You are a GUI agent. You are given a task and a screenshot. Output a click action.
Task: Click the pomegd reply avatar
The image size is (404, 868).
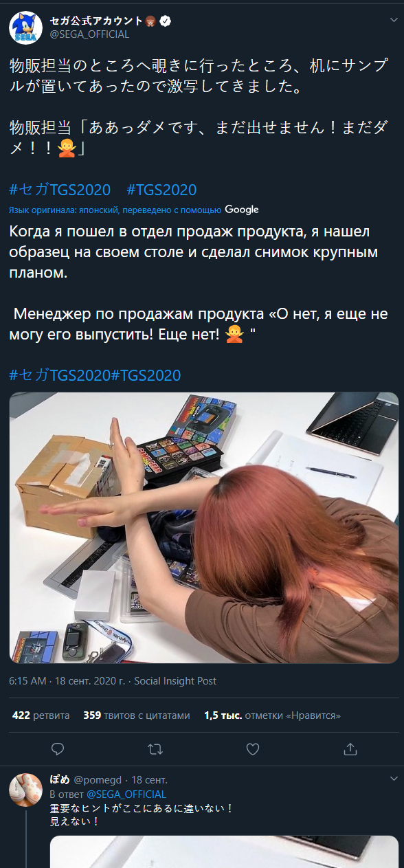tap(26, 790)
